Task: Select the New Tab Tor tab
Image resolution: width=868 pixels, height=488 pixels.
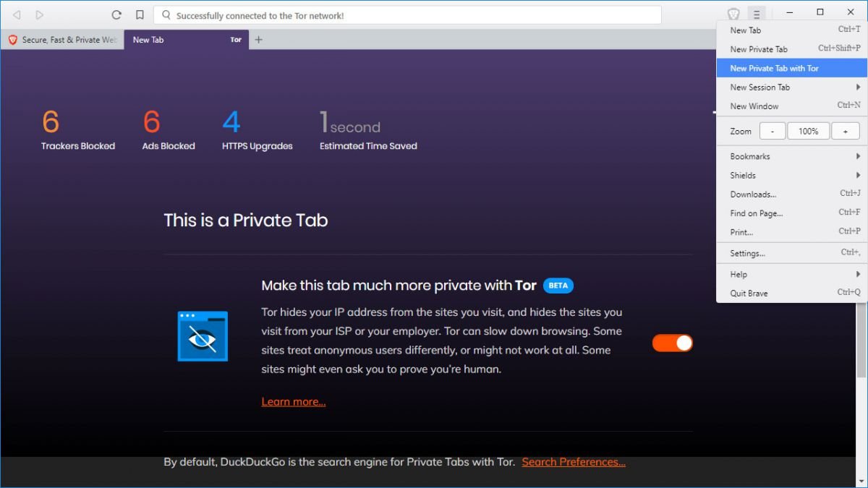Action: click(x=187, y=40)
